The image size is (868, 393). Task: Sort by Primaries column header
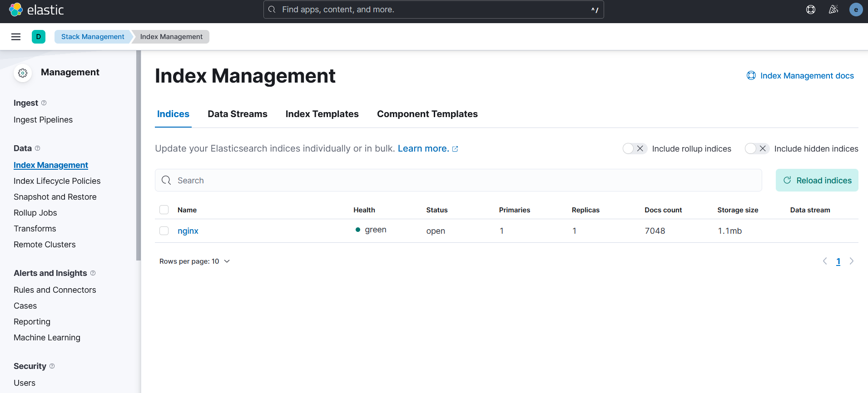pyautogui.click(x=515, y=210)
